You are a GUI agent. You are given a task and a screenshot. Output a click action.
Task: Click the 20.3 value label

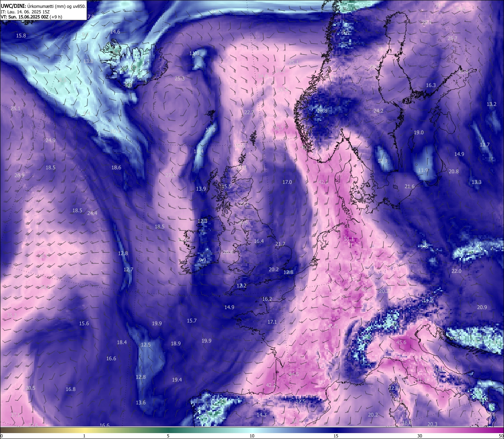pyautogui.click(x=432, y=424)
